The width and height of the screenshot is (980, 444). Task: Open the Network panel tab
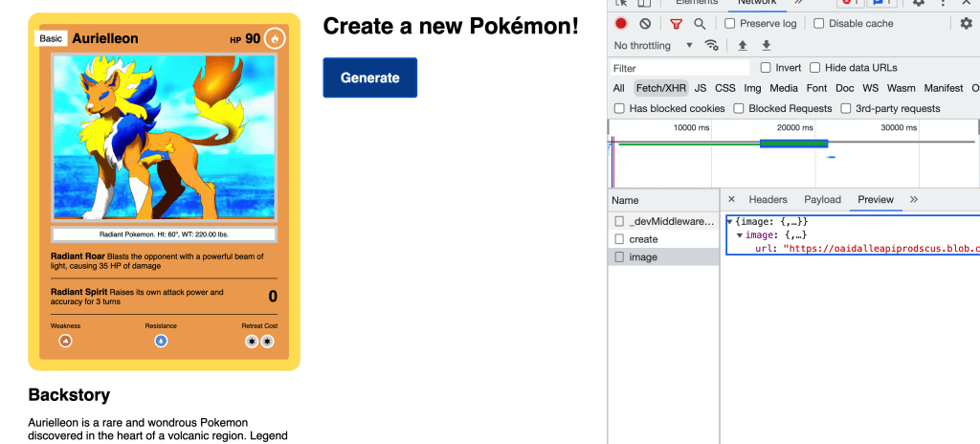[757, 3]
